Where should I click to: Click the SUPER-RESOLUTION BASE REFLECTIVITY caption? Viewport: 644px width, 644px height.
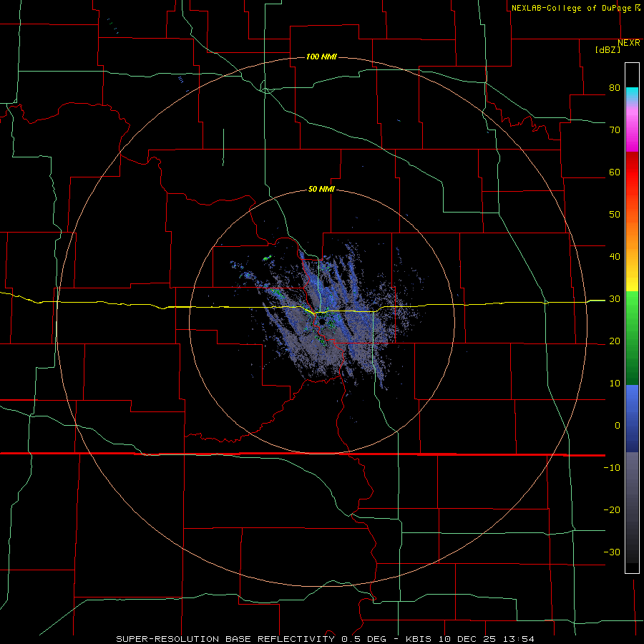click(x=225, y=639)
